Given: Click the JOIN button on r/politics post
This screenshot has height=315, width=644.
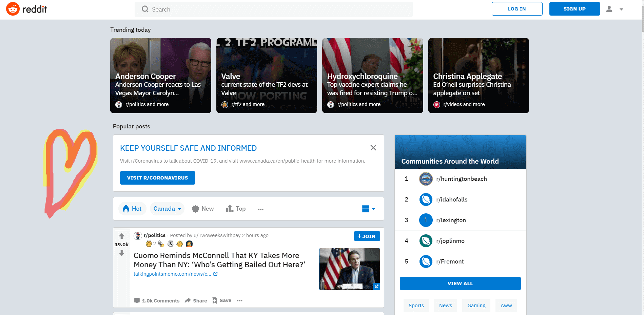Looking at the screenshot, I should (x=367, y=236).
